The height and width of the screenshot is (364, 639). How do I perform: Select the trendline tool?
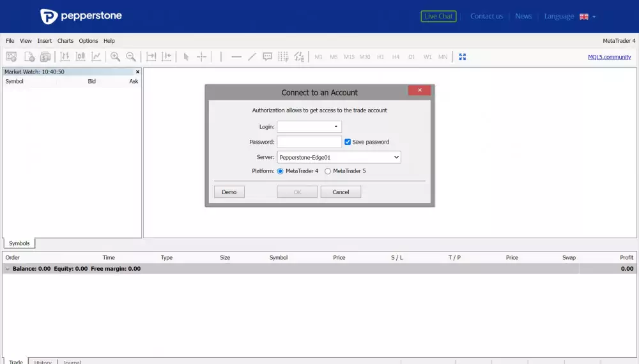click(252, 57)
